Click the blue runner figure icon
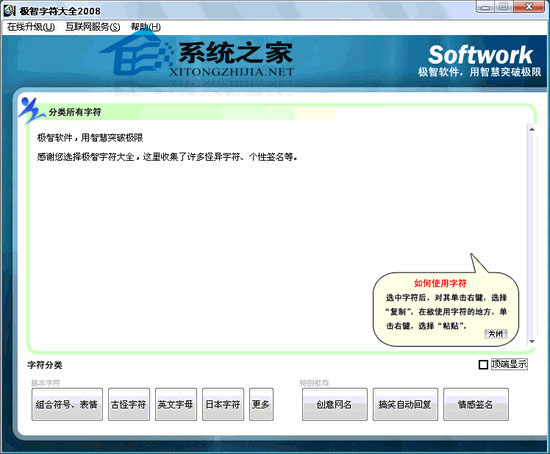This screenshot has width=550, height=454. pos(32,110)
